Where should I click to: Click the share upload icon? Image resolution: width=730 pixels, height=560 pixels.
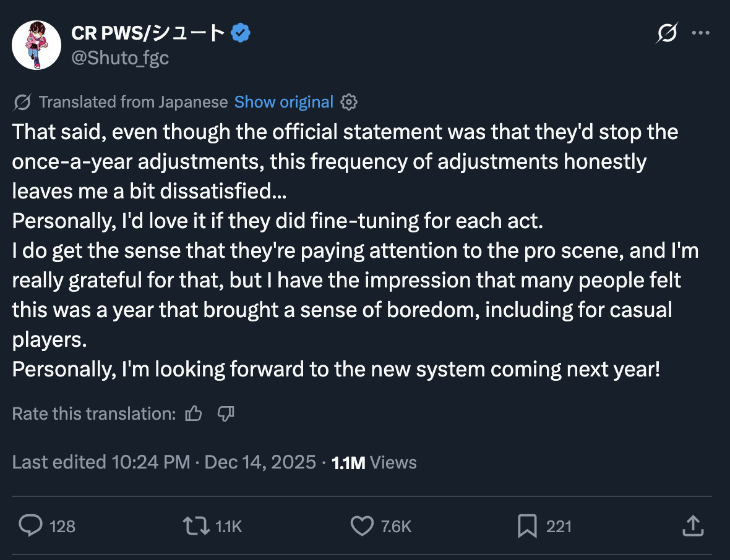tap(693, 526)
